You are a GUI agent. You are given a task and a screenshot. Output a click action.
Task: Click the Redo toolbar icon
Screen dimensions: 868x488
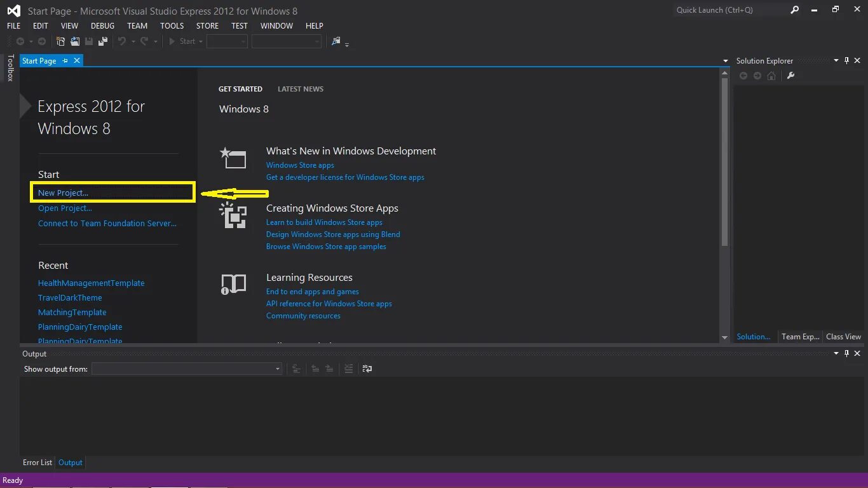click(x=144, y=41)
